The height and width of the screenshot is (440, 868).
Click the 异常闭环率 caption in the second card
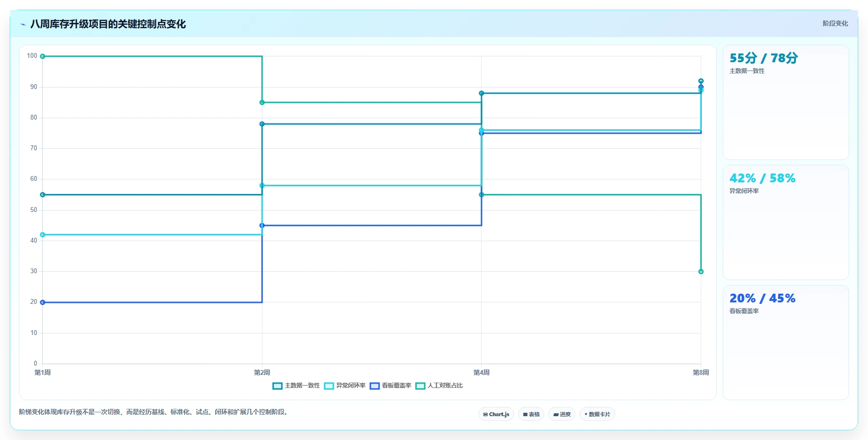tap(744, 191)
